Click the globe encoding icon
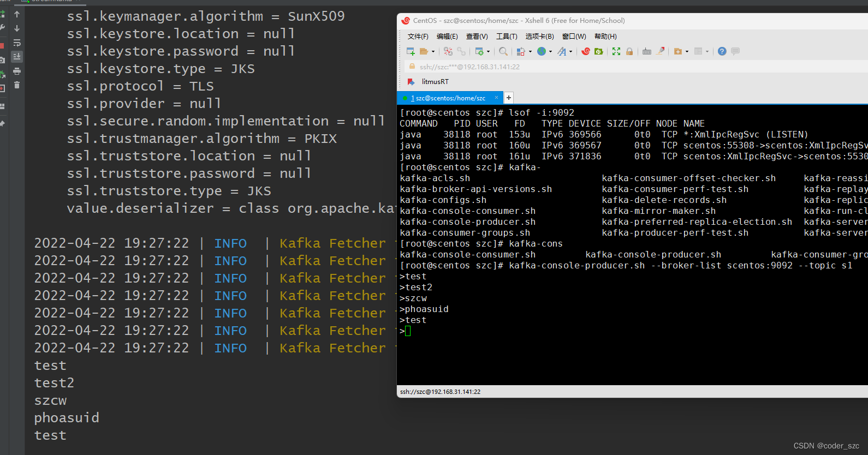Viewport: 868px width, 455px height. click(542, 51)
